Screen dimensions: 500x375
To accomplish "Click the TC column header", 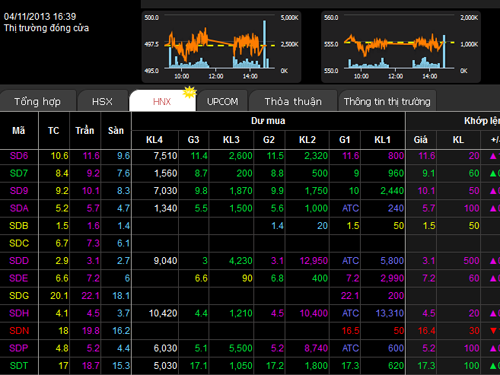I will pyautogui.click(x=54, y=130).
